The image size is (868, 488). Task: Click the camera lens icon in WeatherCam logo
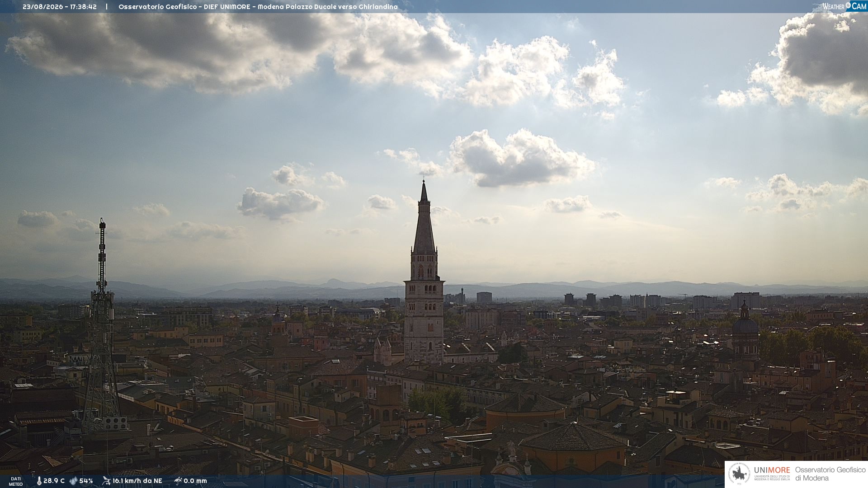pos(848,5)
